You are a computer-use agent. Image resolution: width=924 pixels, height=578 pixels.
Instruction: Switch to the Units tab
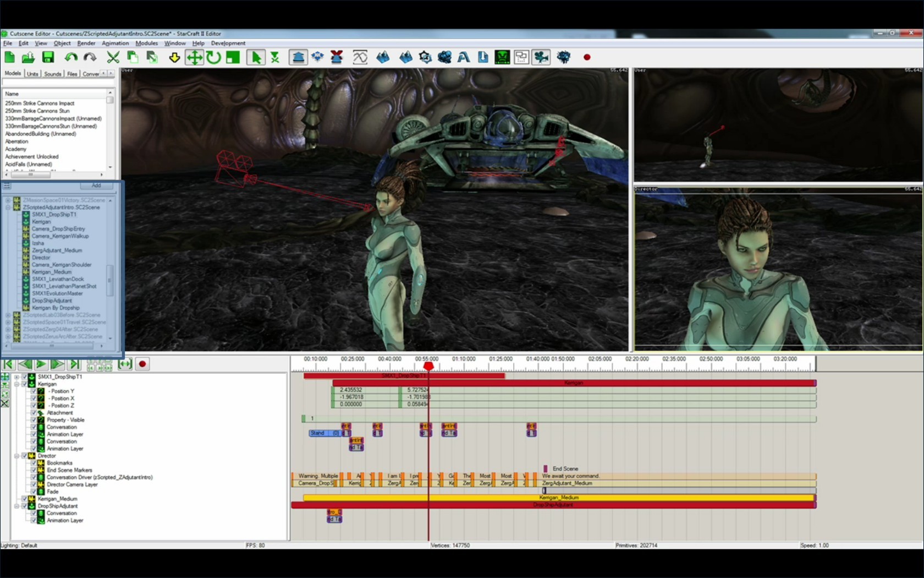coord(32,74)
